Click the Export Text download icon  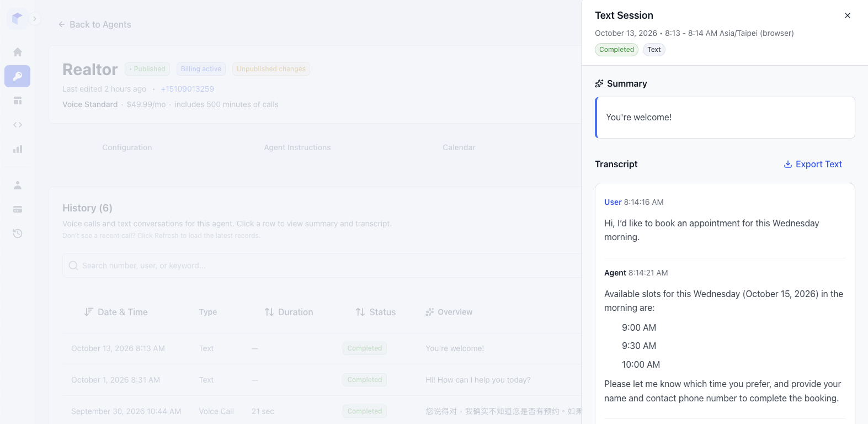788,164
